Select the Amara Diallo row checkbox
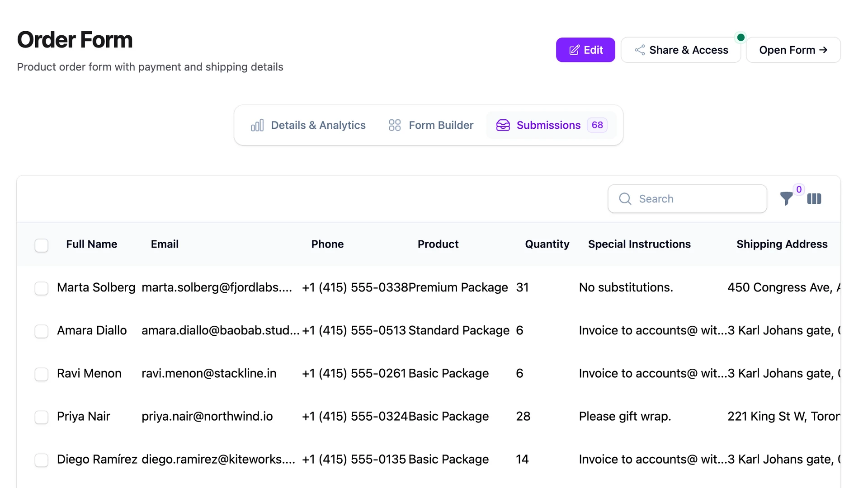 tap(42, 331)
